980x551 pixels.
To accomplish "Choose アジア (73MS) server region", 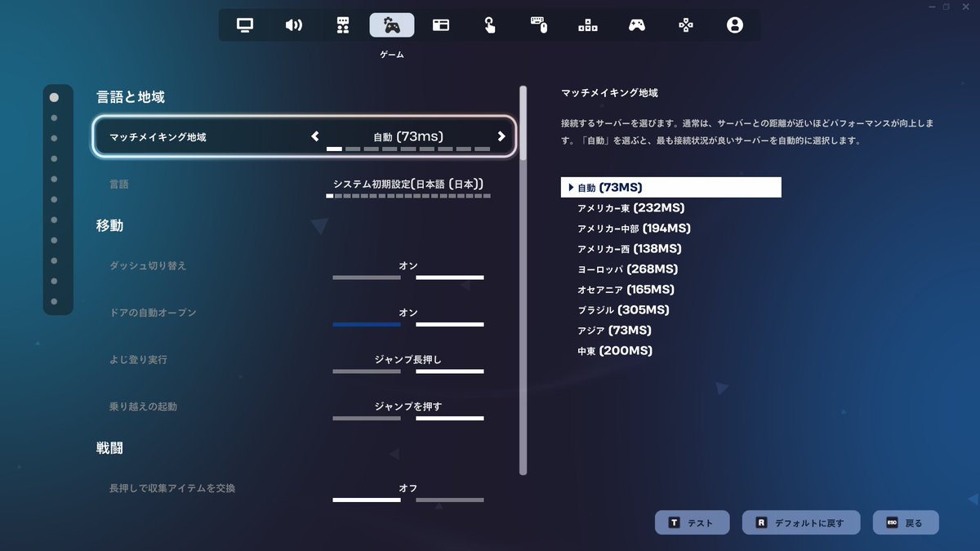I will point(614,331).
